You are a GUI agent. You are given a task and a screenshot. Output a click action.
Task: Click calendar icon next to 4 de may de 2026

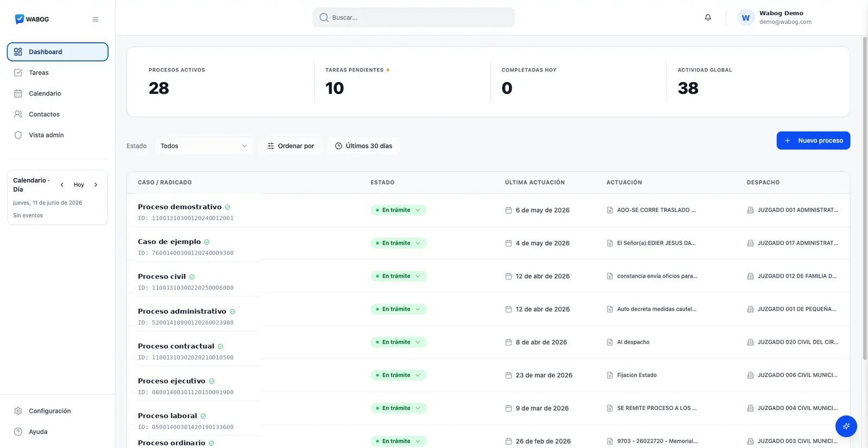(x=508, y=243)
